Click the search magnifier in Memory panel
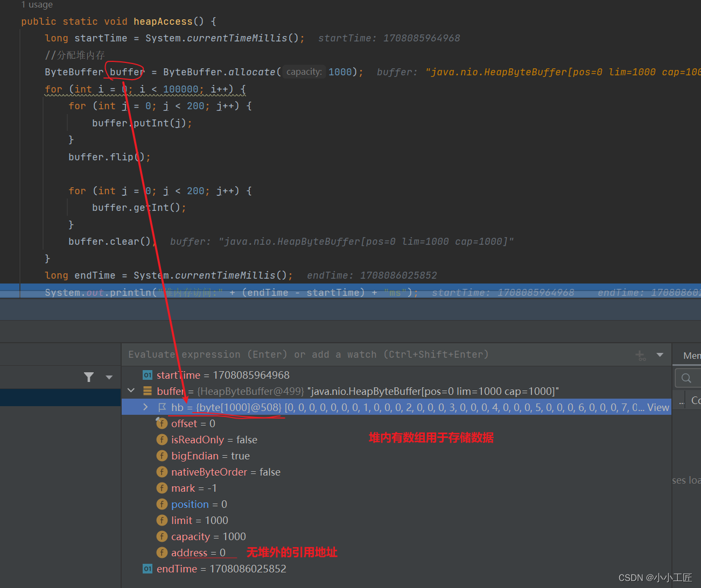The image size is (701, 588). click(686, 378)
